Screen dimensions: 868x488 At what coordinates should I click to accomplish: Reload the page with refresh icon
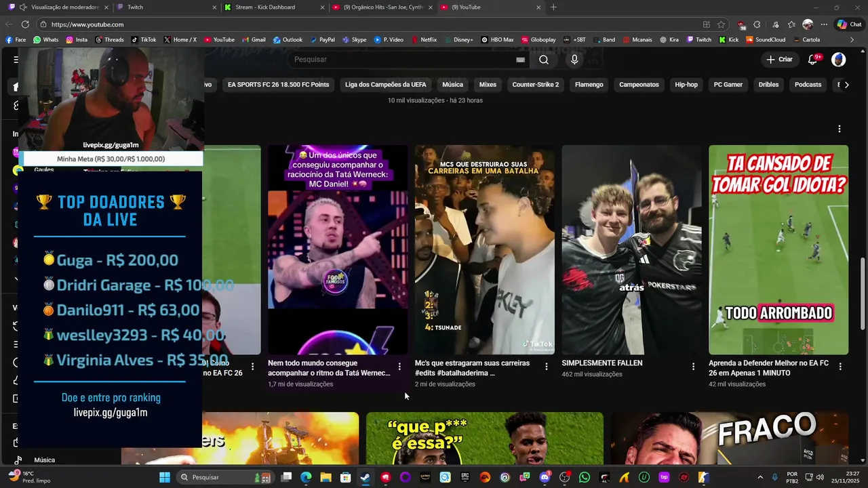click(x=25, y=24)
